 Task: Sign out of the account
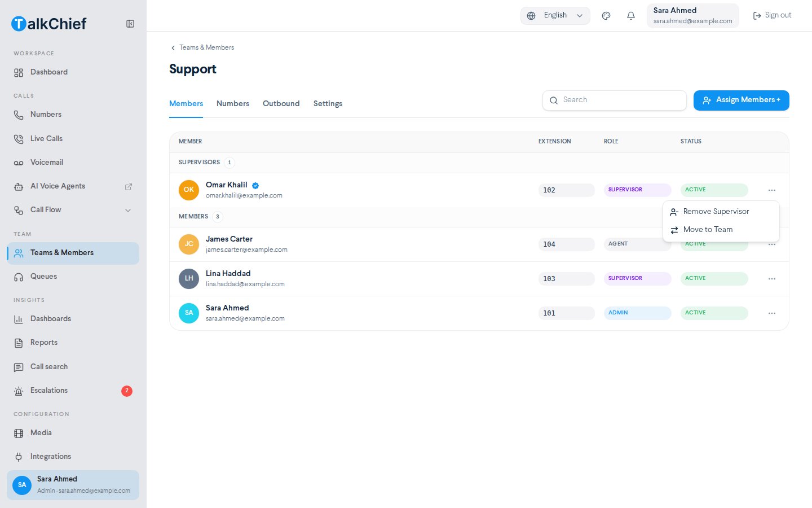tap(773, 16)
